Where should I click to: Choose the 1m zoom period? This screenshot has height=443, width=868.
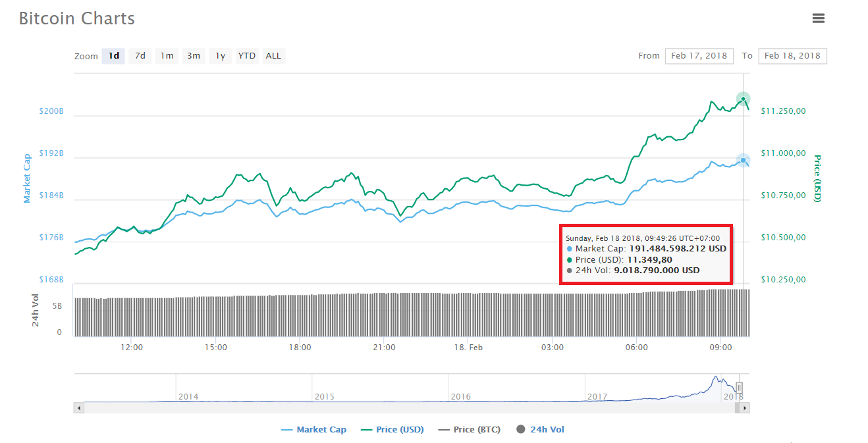[167, 56]
